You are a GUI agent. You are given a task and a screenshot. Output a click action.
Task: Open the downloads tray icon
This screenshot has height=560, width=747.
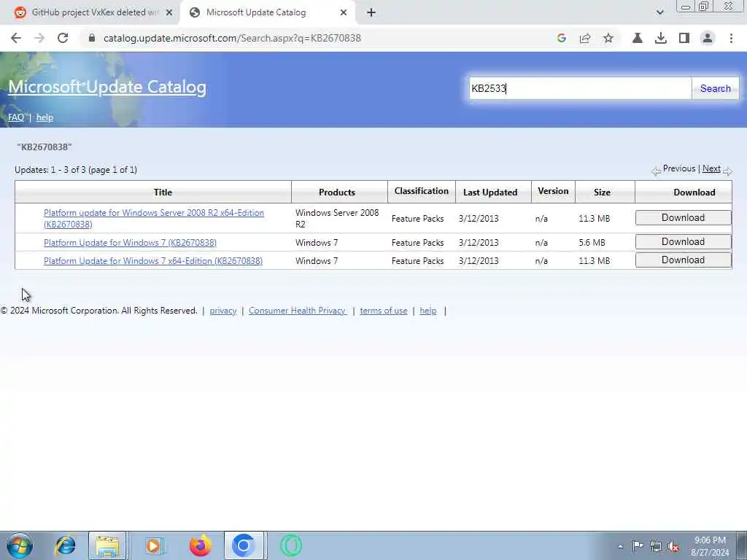tap(660, 38)
